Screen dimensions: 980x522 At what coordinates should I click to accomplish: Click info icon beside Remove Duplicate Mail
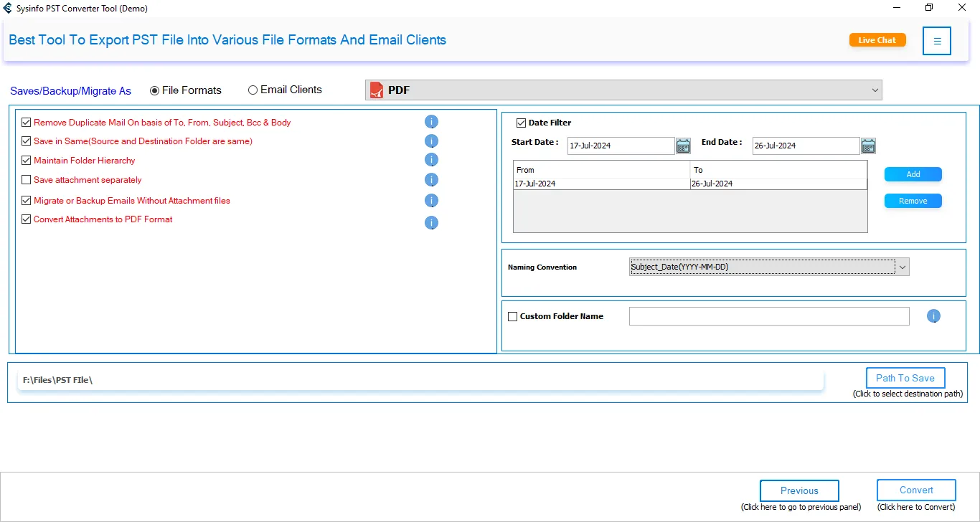pos(431,122)
